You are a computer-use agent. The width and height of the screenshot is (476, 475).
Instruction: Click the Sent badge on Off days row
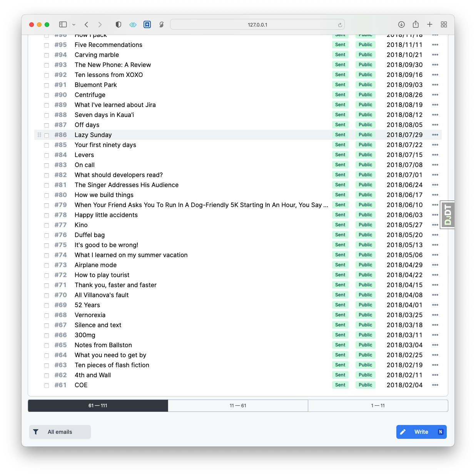click(340, 125)
